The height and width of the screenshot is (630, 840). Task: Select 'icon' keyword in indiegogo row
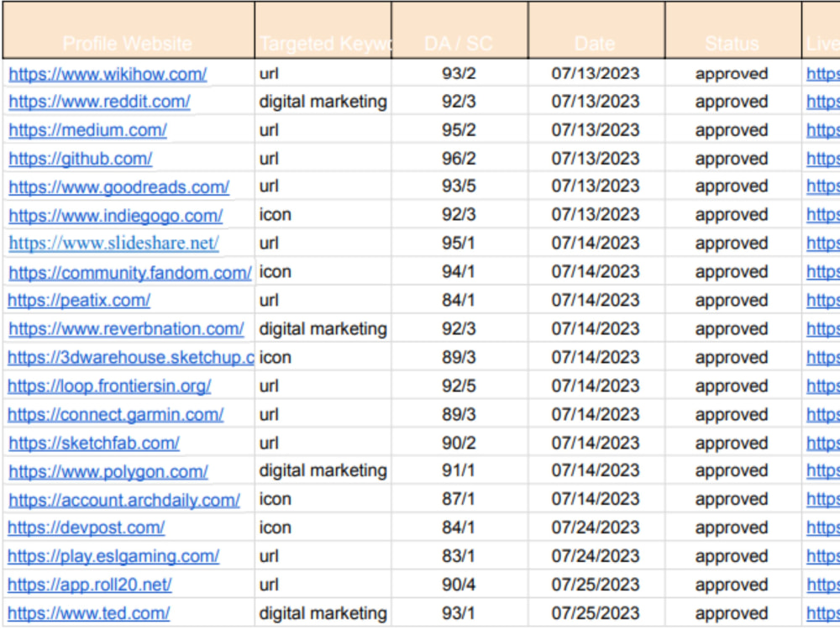pyautogui.click(x=276, y=215)
